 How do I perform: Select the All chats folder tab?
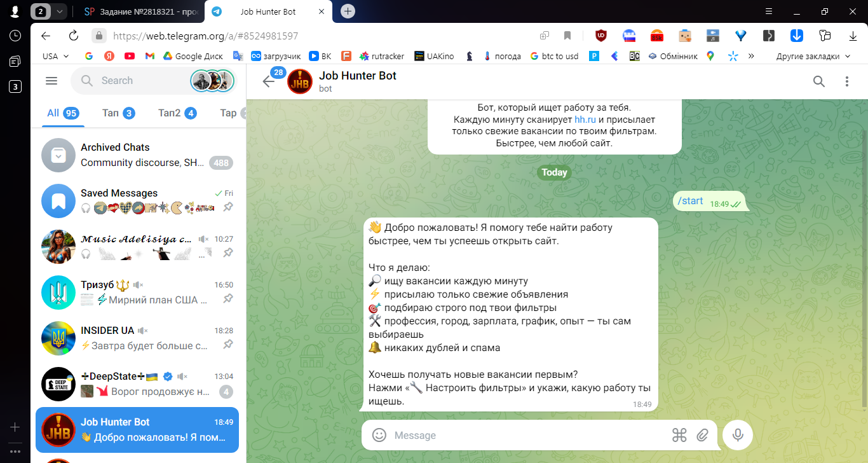pos(62,113)
